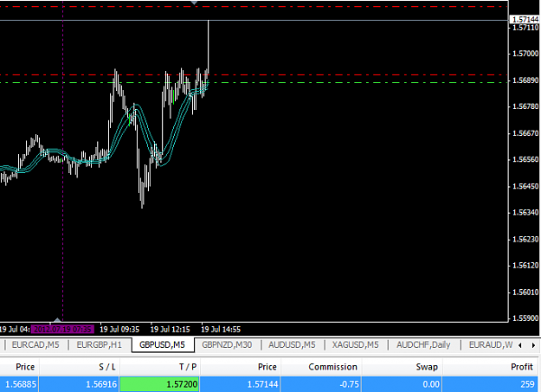Click the right arrow to move chart tabs forward
This screenshot has width=541, height=392.
tap(533, 345)
